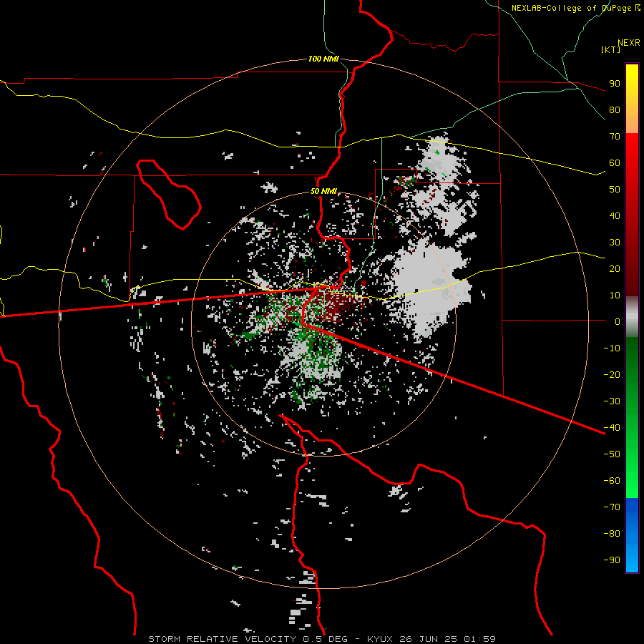This screenshot has width=644, height=644.
Task: Click the 70 value on velocity scale
Action: (x=615, y=137)
